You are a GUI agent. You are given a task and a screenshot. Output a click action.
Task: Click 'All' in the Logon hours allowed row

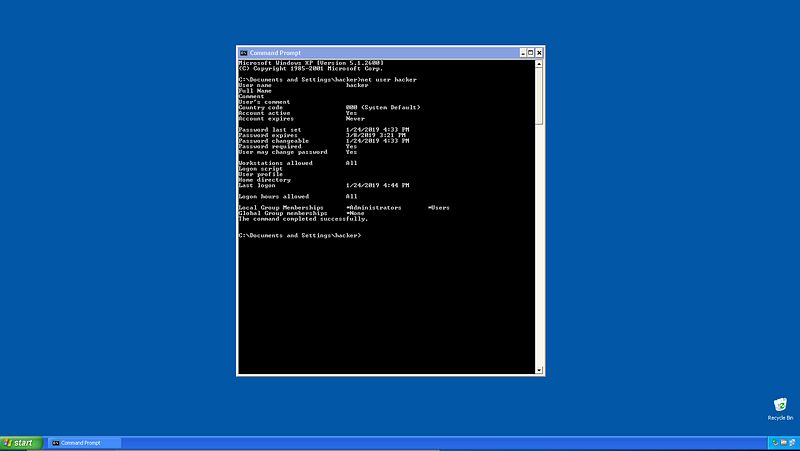click(x=351, y=196)
